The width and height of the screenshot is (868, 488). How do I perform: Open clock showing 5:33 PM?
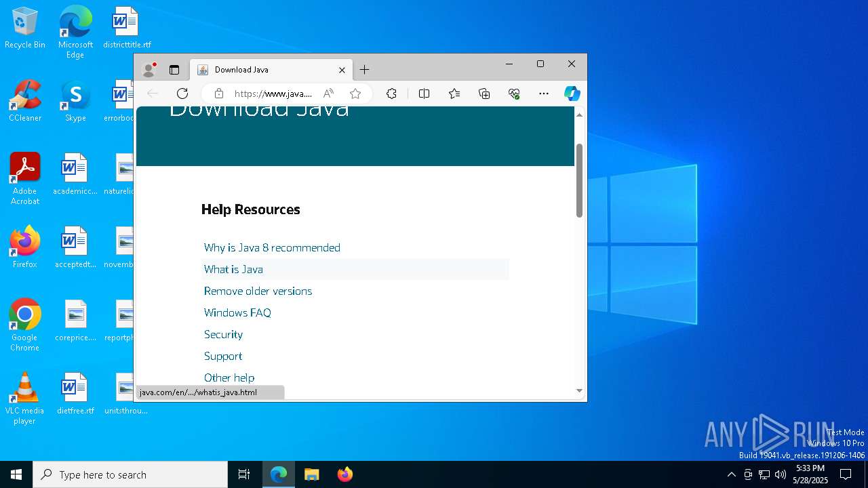pos(810,474)
